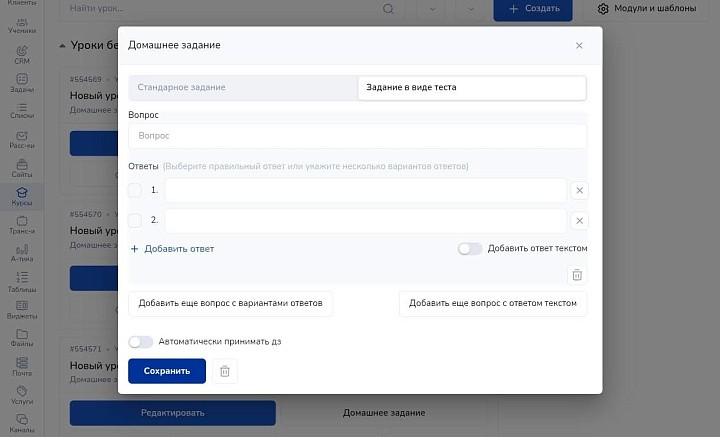Remove answer option 2 with its X icon
The image size is (720, 437).
coord(580,220)
